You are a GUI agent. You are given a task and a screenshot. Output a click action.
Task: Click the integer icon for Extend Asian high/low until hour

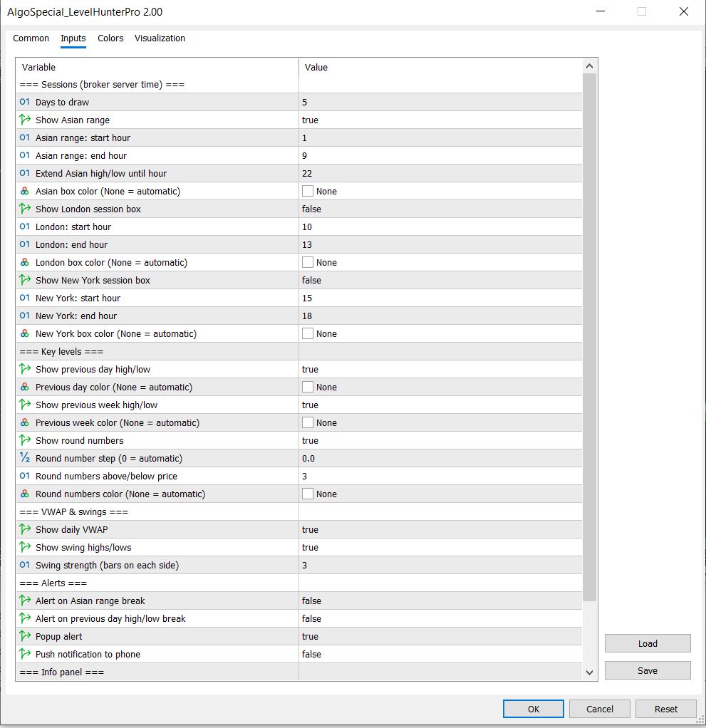tap(25, 173)
